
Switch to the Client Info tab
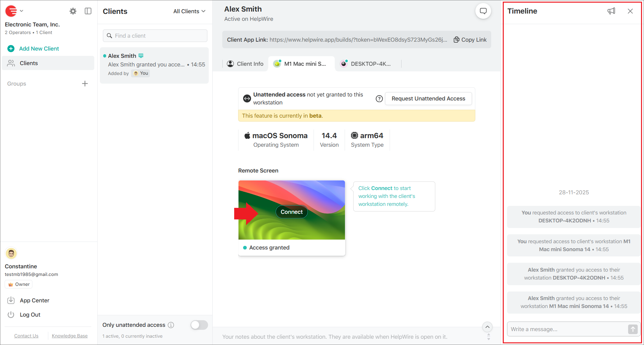point(245,64)
